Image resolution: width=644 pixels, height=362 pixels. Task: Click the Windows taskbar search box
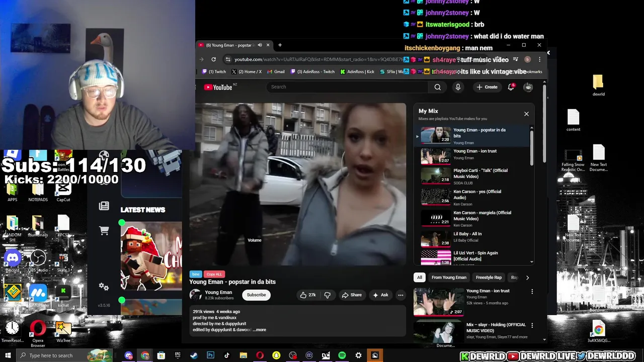[65, 355]
